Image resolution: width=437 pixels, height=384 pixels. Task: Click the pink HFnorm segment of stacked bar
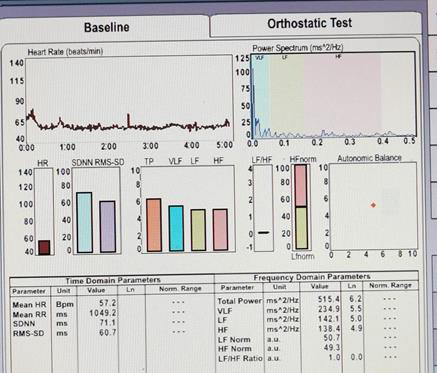(301, 186)
